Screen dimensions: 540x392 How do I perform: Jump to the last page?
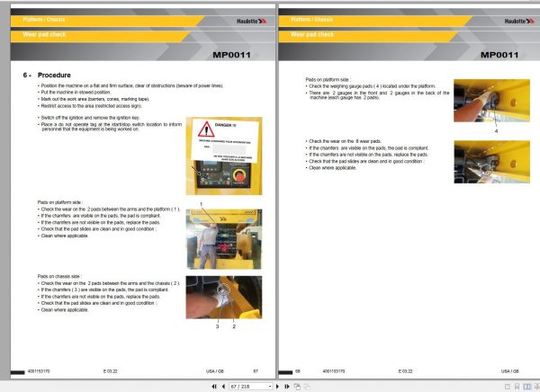click(x=286, y=387)
